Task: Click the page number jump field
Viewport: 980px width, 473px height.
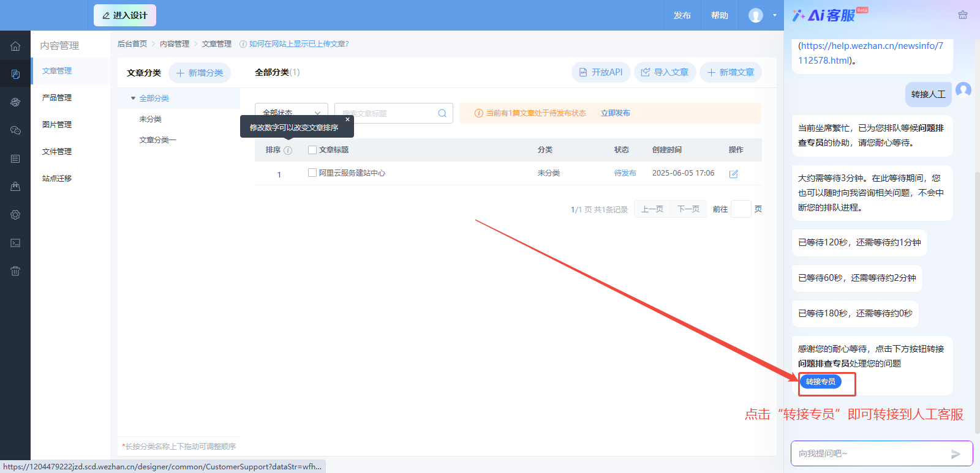Action: (x=741, y=209)
